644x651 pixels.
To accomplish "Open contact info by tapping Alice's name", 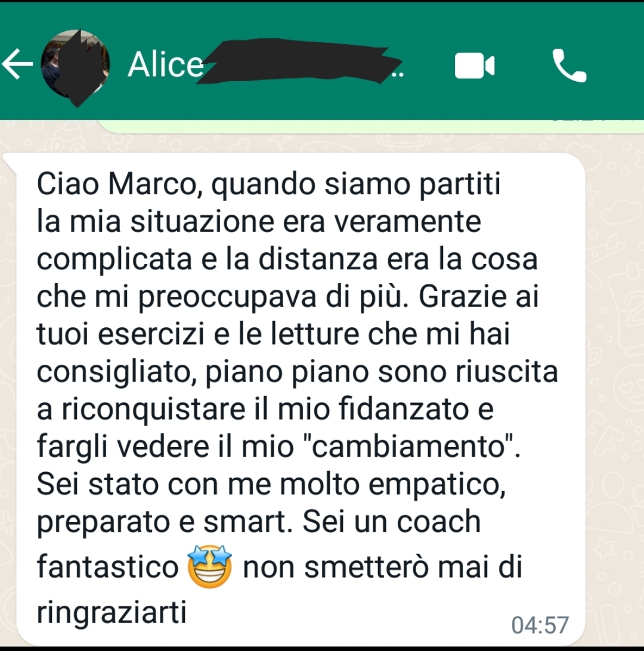I will [x=166, y=64].
